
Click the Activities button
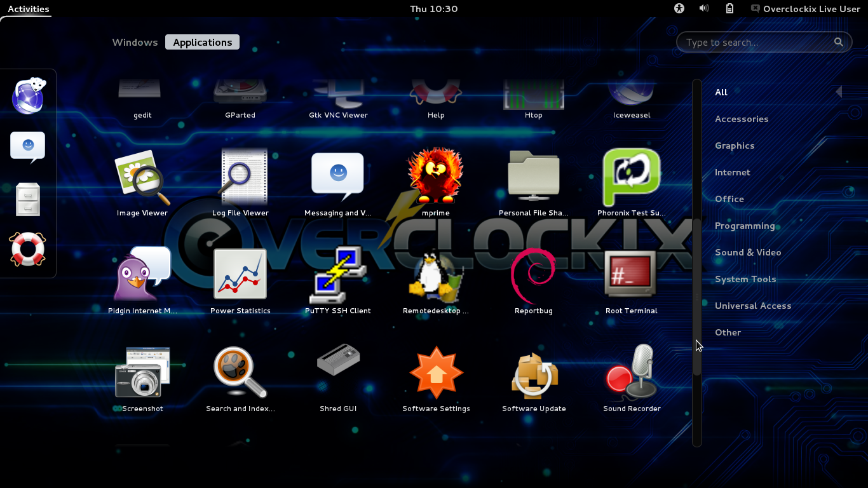click(29, 9)
